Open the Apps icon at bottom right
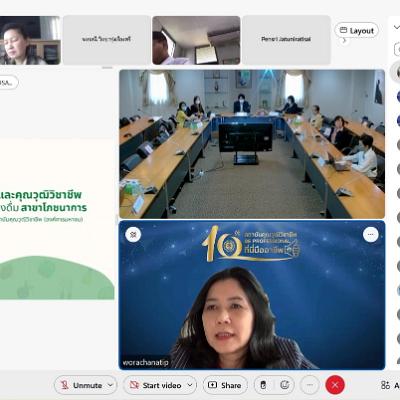 (385, 385)
